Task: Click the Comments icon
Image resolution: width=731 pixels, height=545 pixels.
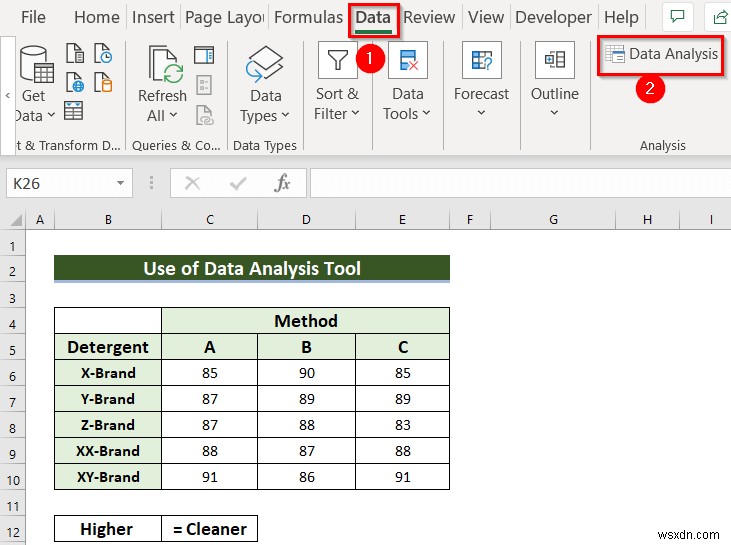Action: point(677,18)
